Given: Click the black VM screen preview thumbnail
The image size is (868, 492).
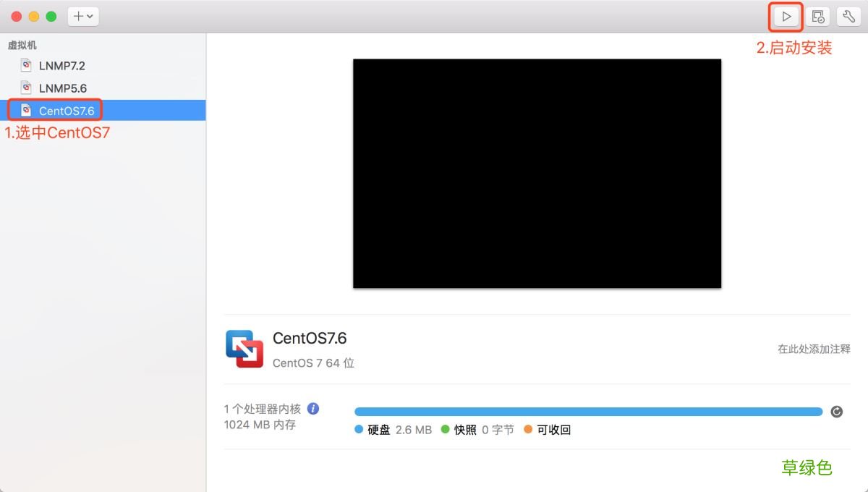Looking at the screenshot, I should pyautogui.click(x=537, y=173).
